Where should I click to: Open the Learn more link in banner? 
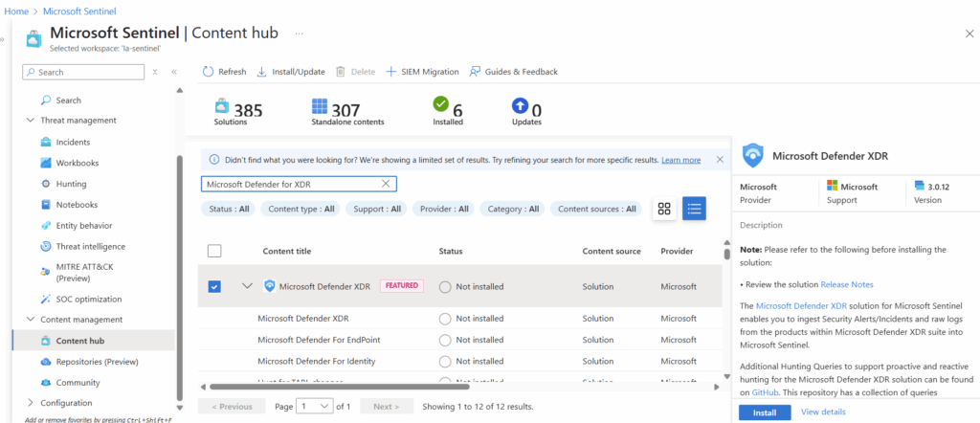pos(680,160)
